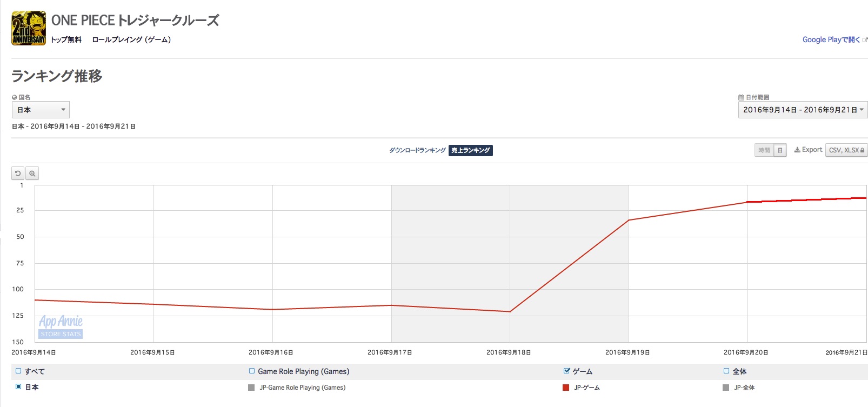This screenshot has width=868, height=407.
Task: Open the 日本 country dropdown
Action: point(41,110)
